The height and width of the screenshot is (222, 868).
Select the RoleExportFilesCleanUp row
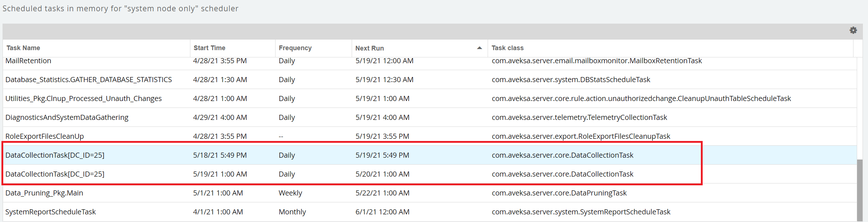click(x=45, y=136)
